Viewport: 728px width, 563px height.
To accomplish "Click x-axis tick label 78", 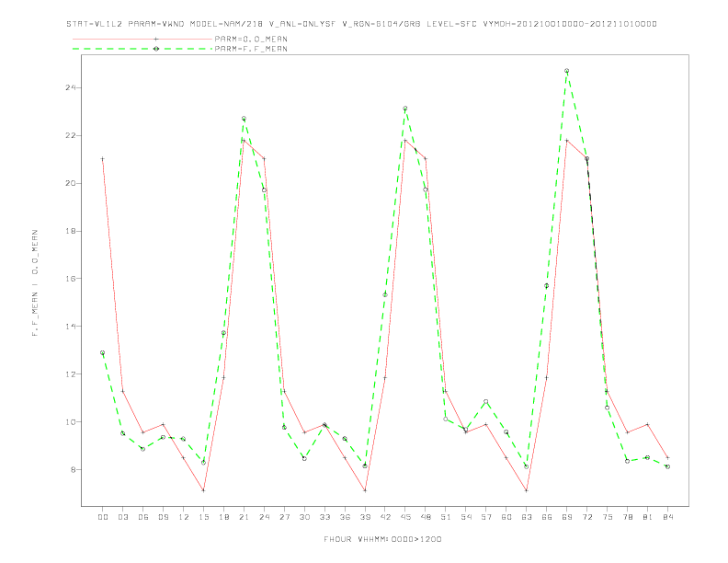I will [x=628, y=517].
